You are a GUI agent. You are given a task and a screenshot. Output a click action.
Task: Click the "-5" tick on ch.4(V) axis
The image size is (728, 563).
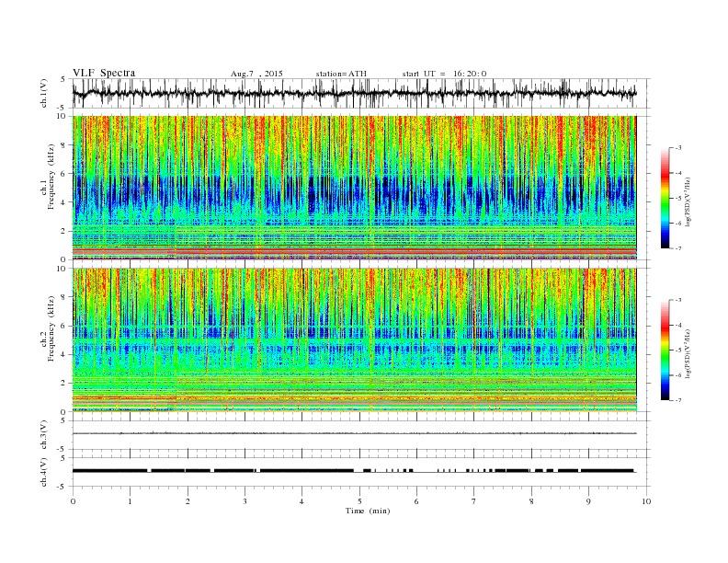[62, 487]
